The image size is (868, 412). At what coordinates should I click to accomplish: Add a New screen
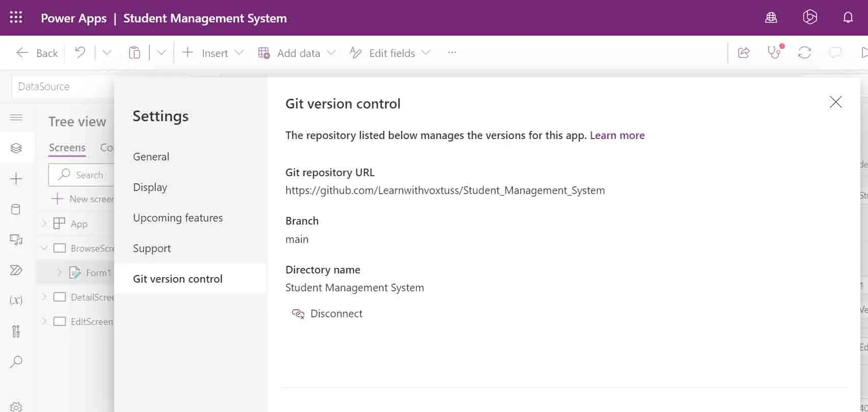pos(83,199)
